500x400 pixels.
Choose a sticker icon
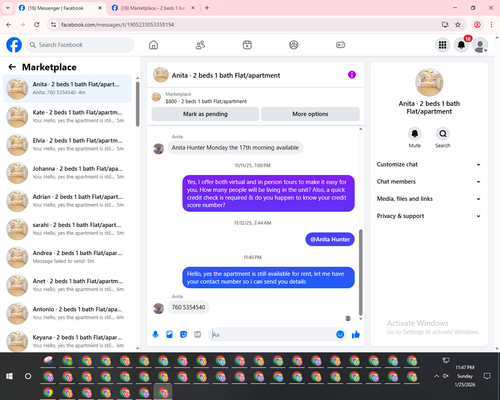pyautogui.click(x=183, y=334)
